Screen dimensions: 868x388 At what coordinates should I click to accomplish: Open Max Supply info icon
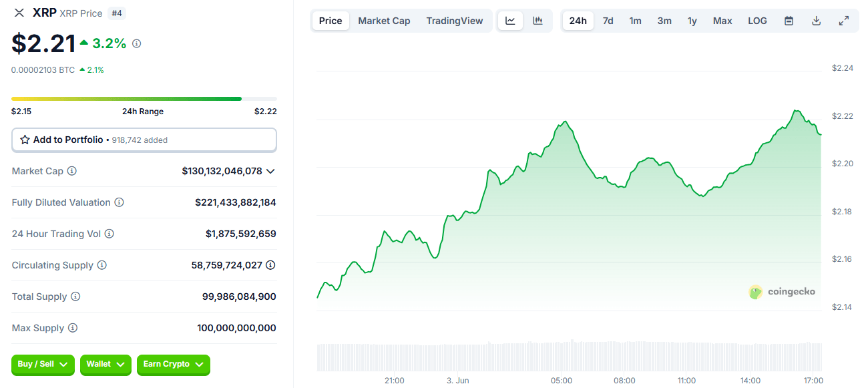(x=73, y=328)
